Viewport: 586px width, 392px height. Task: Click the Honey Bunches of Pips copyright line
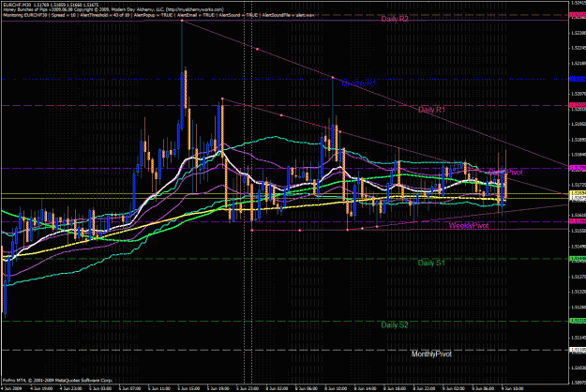113,9
